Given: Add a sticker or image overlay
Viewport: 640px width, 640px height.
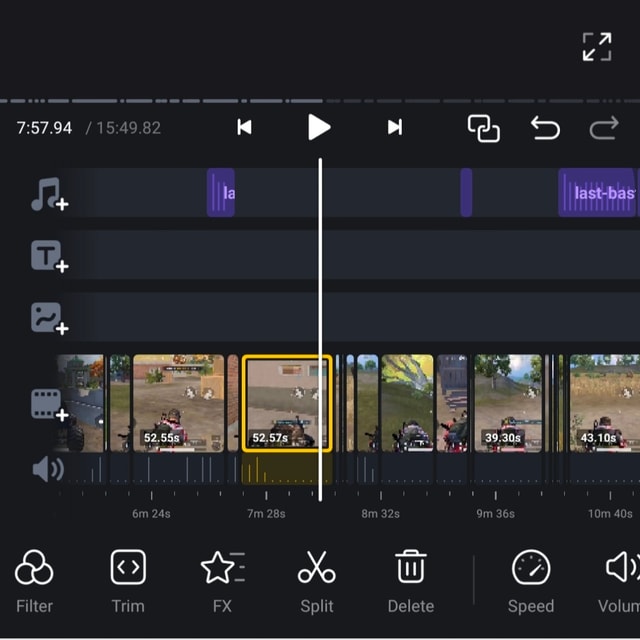Looking at the screenshot, I should [x=49, y=318].
